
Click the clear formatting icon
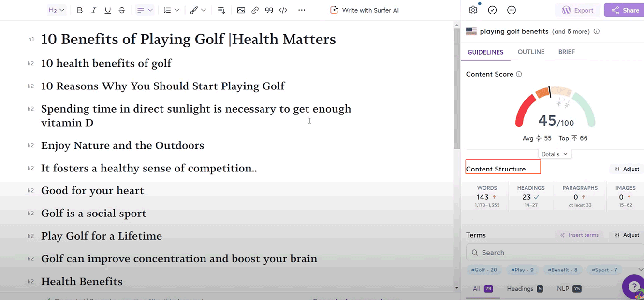pos(221,10)
